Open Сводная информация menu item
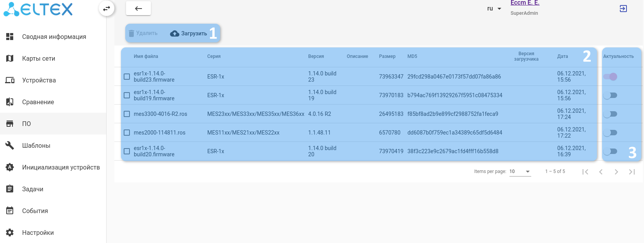 [53, 37]
